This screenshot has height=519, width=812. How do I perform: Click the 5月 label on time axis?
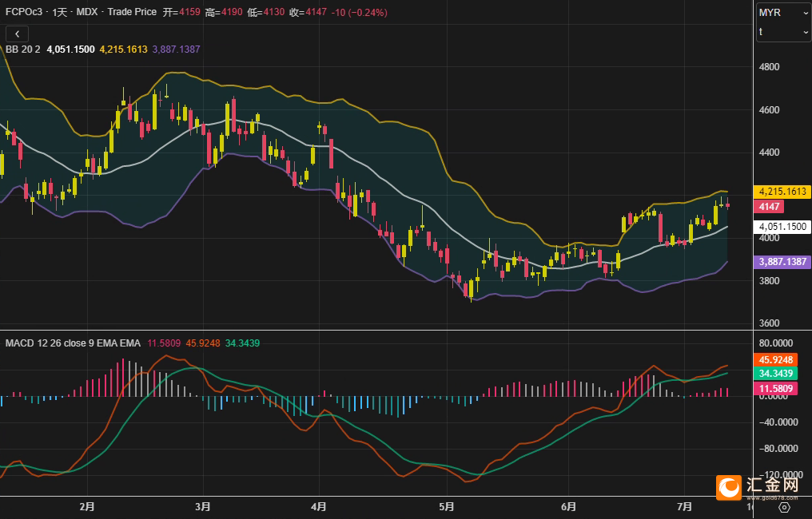(x=447, y=506)
